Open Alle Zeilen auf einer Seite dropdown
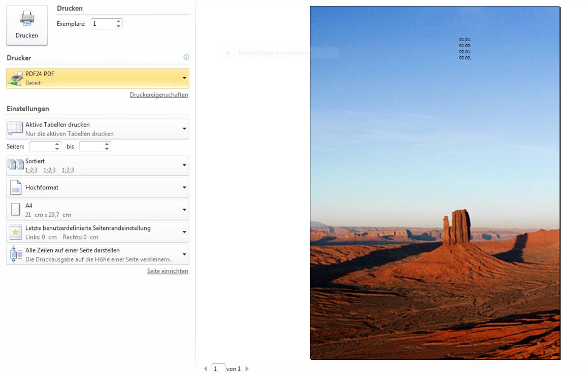 pyautogui.click(x=97, y=255)
